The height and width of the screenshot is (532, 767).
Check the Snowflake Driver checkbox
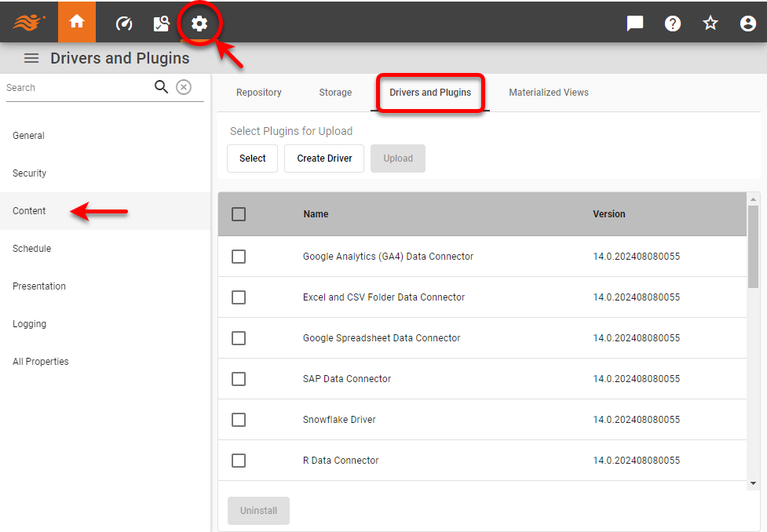click(x=239, y=420)
